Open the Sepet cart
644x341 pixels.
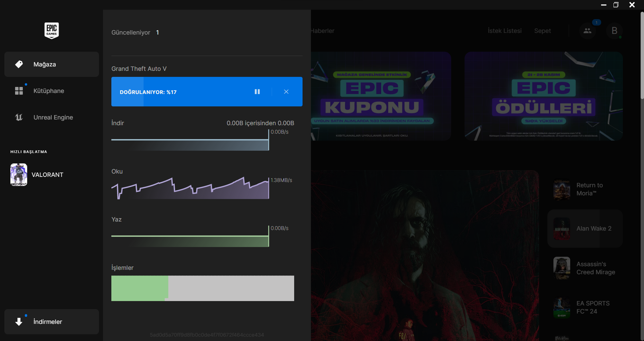pyautogui.click(x=542, y=31)
